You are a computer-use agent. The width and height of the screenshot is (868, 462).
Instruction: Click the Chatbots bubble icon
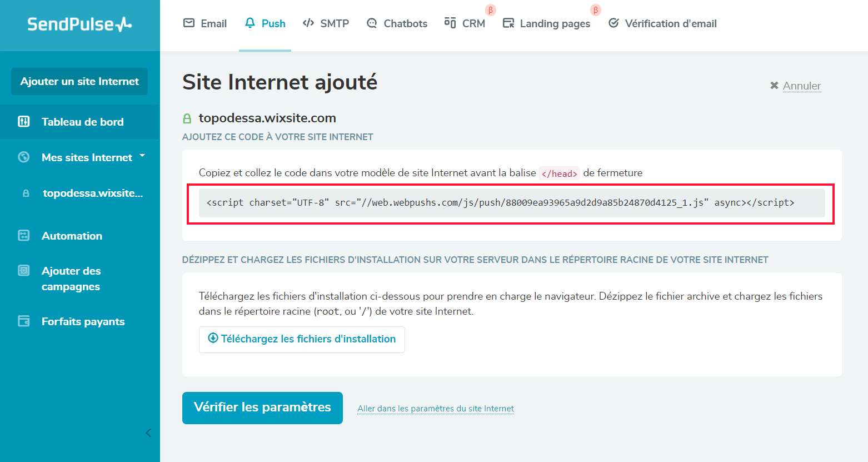pos(372,23)
